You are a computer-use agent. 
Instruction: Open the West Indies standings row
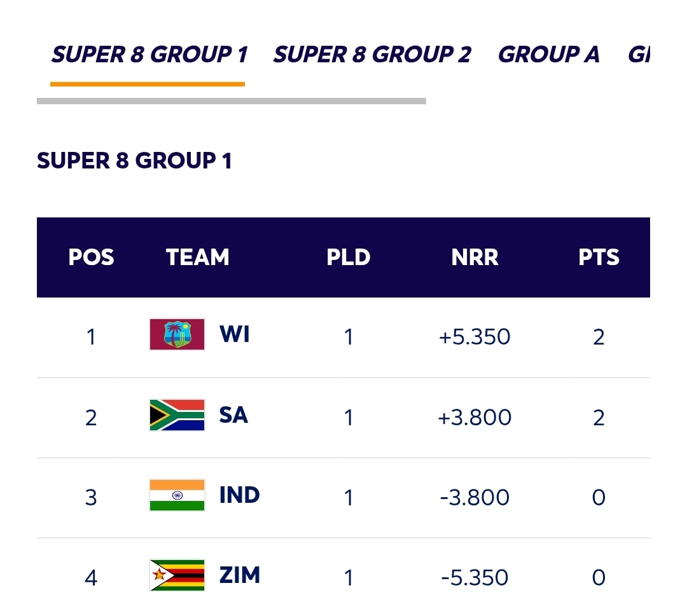(x=343, y=334)
